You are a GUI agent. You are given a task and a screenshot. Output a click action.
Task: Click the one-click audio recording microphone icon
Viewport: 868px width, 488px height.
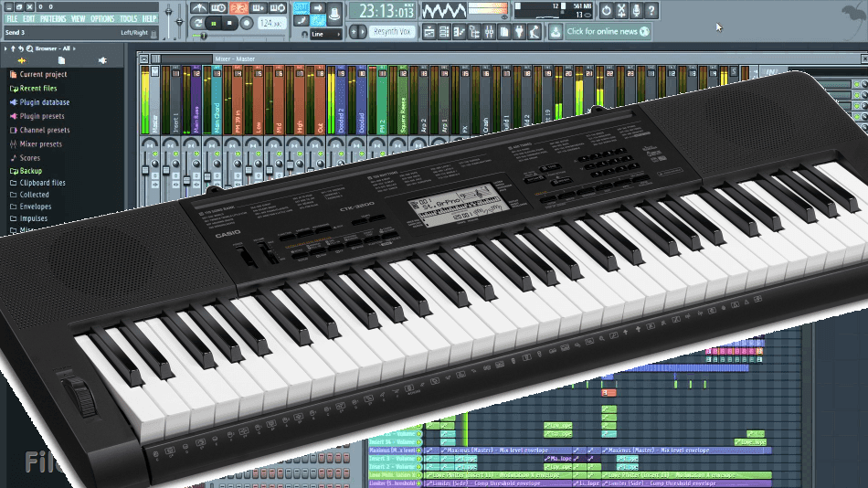click(x=637, y=10)
